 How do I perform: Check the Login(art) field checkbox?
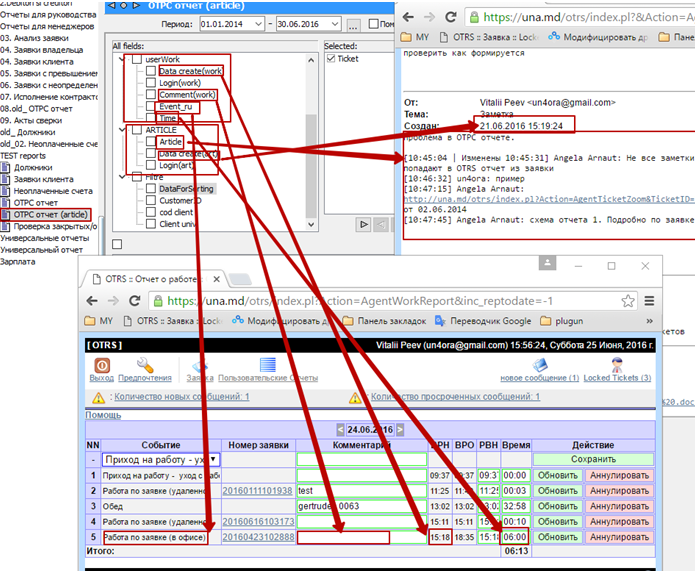click(151, 165)
